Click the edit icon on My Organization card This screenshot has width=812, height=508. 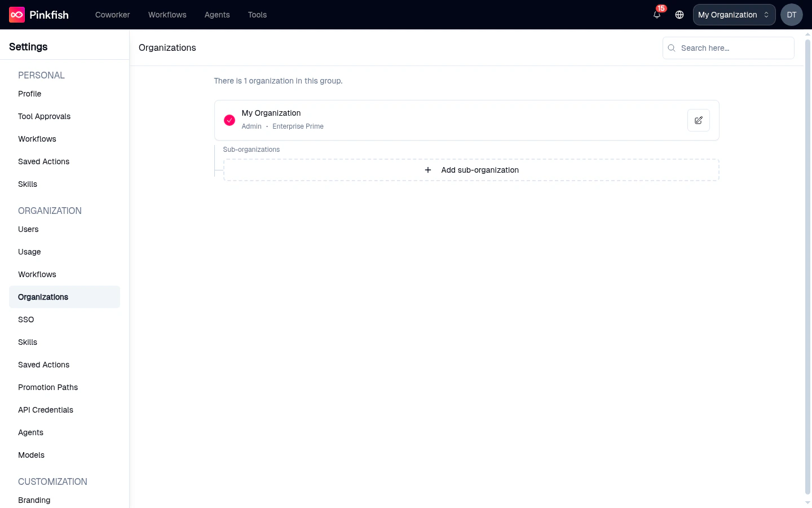[x=698, y=120]
